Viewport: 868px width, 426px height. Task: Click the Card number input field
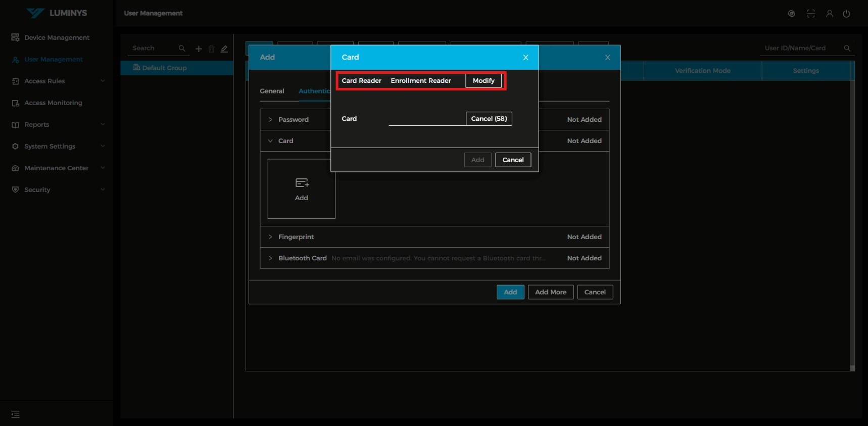pyautogui.click(x=426, y=119)
